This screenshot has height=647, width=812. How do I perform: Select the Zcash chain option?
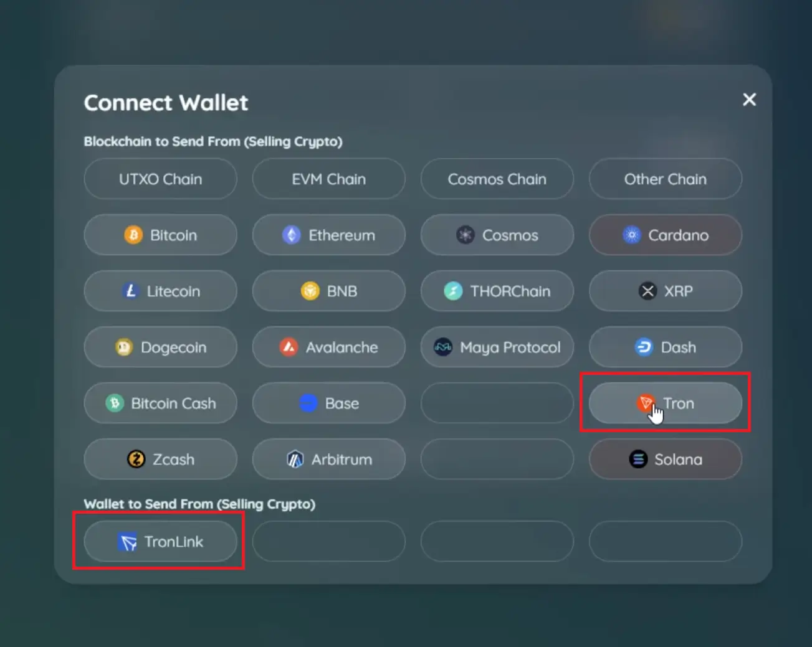(x=160, y=460)
